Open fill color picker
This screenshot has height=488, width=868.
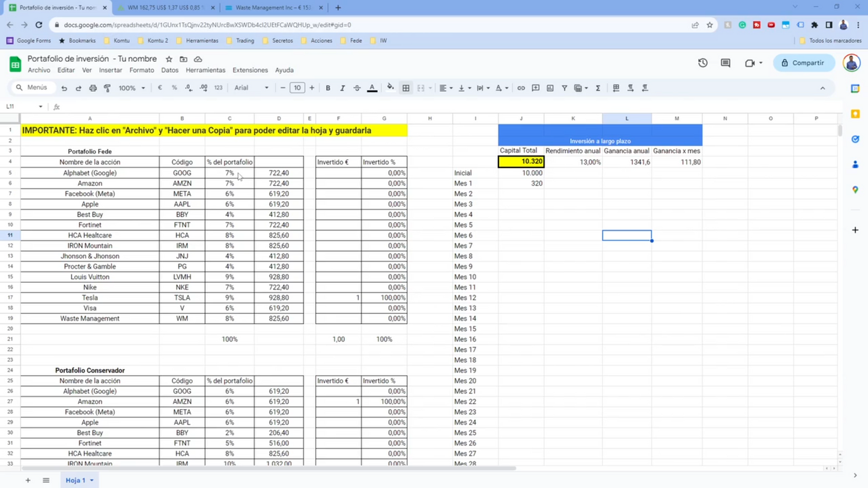click(x=390, y=88)
